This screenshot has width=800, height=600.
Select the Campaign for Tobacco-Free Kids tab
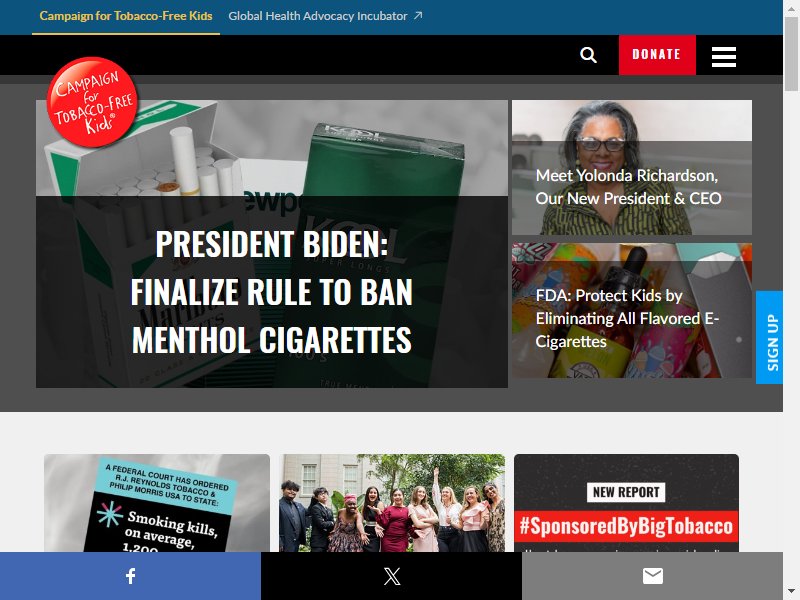[126, 16]
